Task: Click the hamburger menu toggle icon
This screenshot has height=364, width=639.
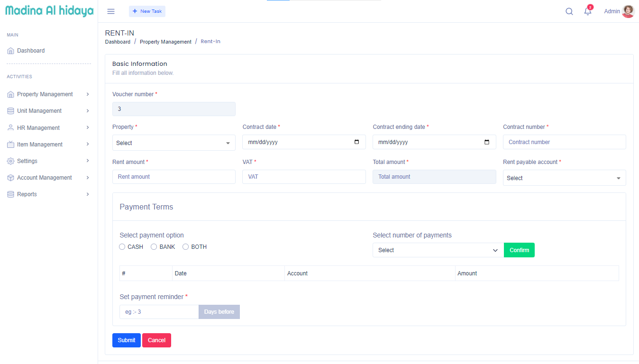Action: pyautogui.click(x=111, y=11)
